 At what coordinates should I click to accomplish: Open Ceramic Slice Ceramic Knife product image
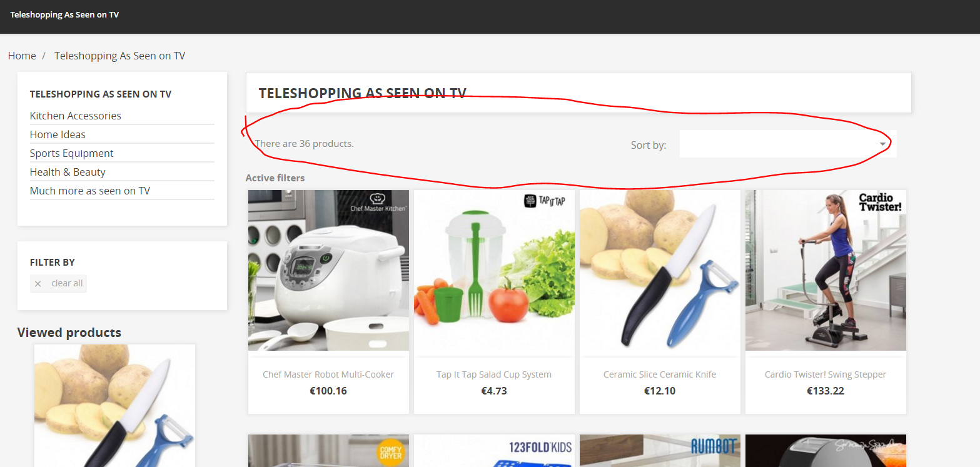[x=660, y=271]
